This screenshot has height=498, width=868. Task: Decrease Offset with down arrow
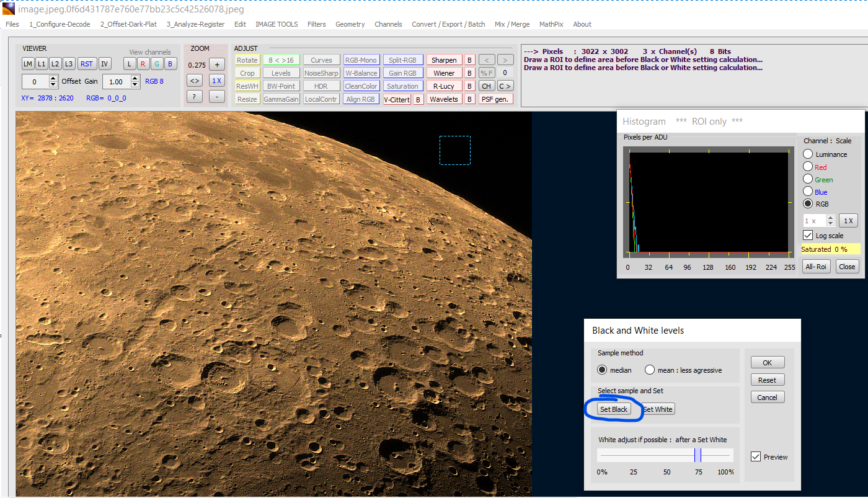53,84
